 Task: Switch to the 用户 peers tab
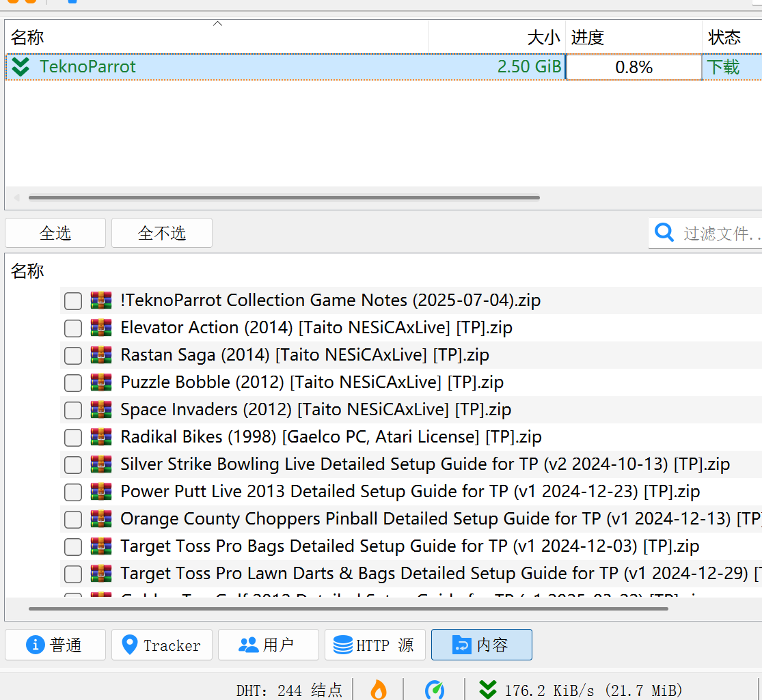[x=269, y=645]
